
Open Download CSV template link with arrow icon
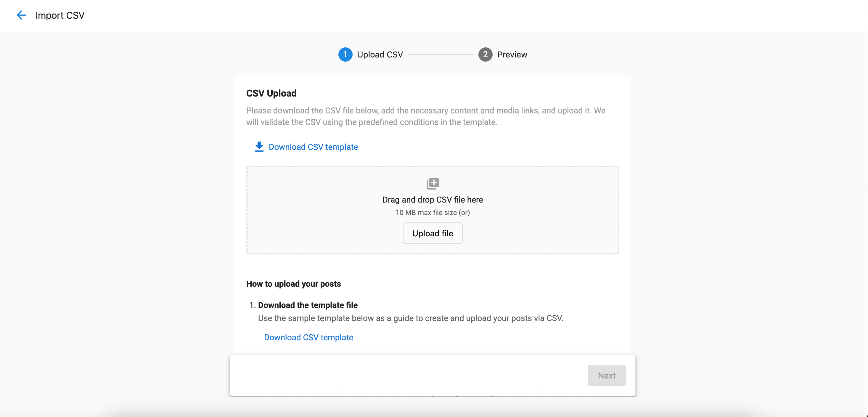[x=313, y=147]
